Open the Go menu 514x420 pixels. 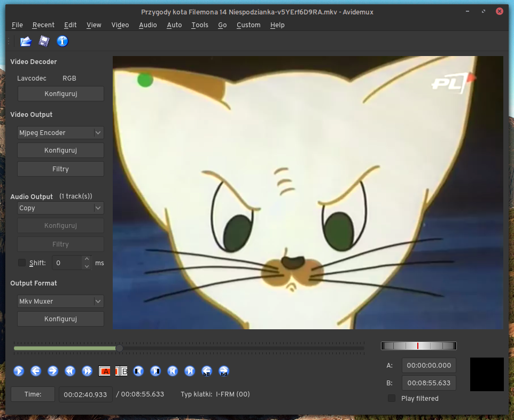coord(222,25)
